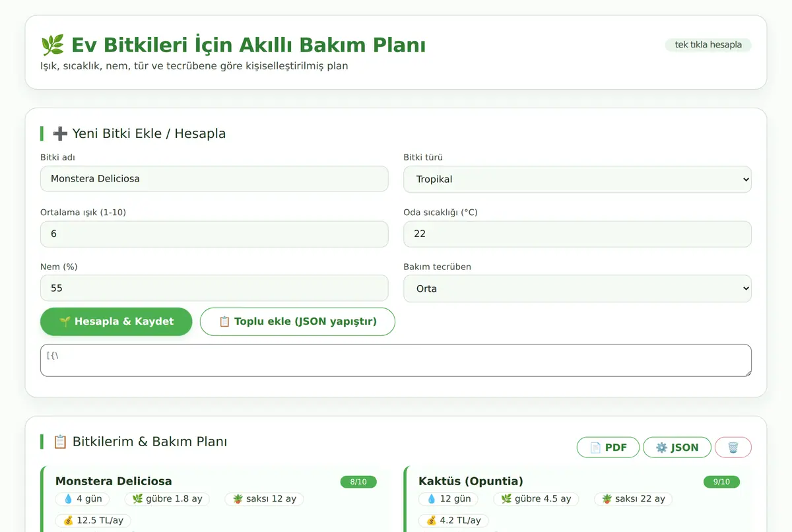Click the Ortalama ışık input
The width and height of the screenshot is (792, 532).
pos(214,234)
